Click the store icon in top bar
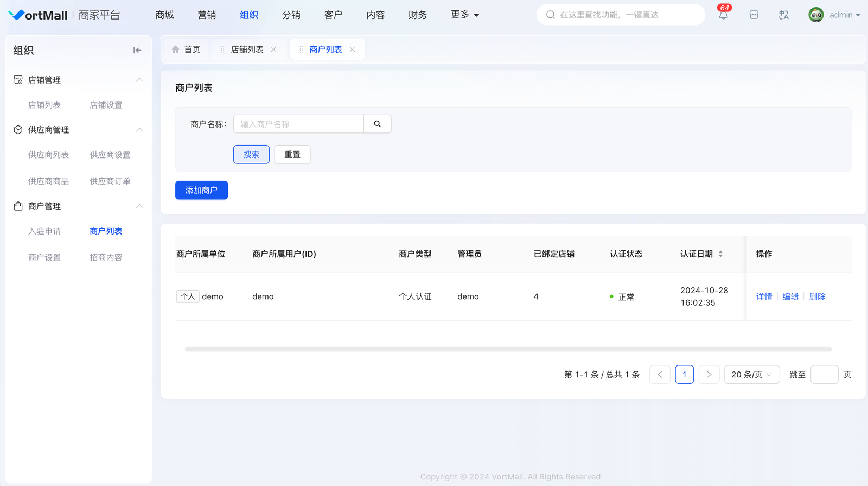Screen dimensions: 868x486 (x=754, y=15)
